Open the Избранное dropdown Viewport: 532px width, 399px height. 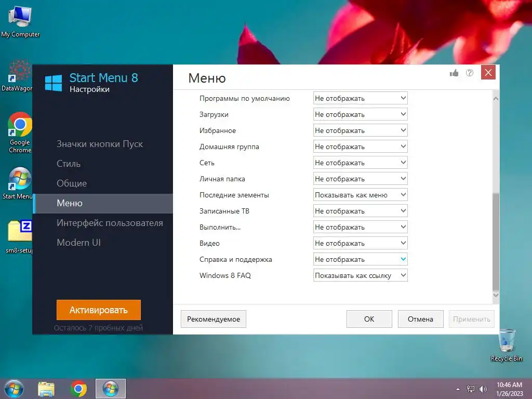pyautogui.click(x=361, y=130)
